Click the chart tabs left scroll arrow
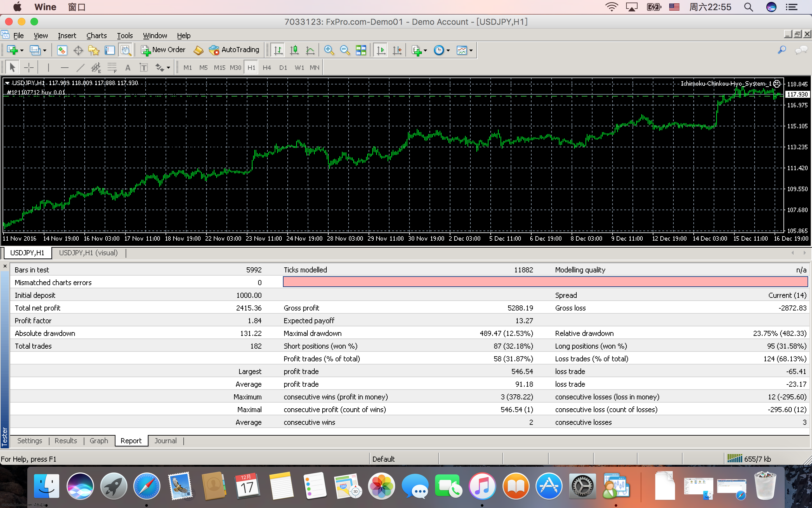This screenshot has width=812, height=508. [x=793, y=253]
